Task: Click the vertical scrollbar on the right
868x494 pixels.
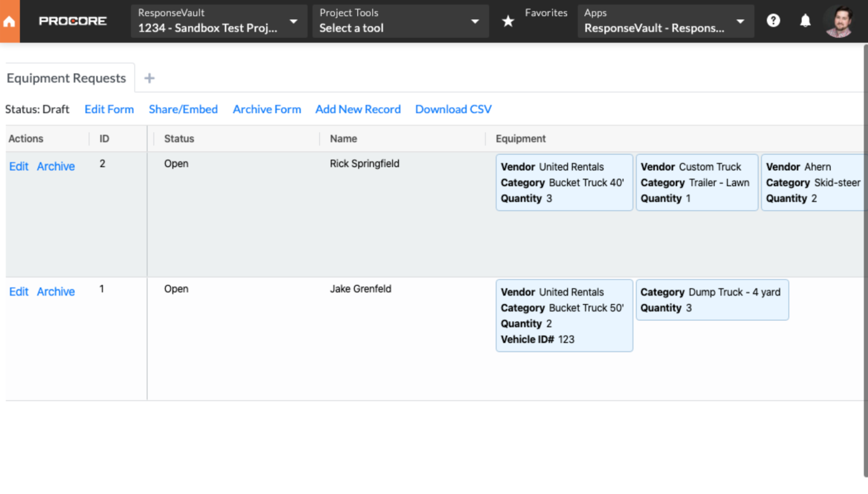Action: click(x=865, y=261)
